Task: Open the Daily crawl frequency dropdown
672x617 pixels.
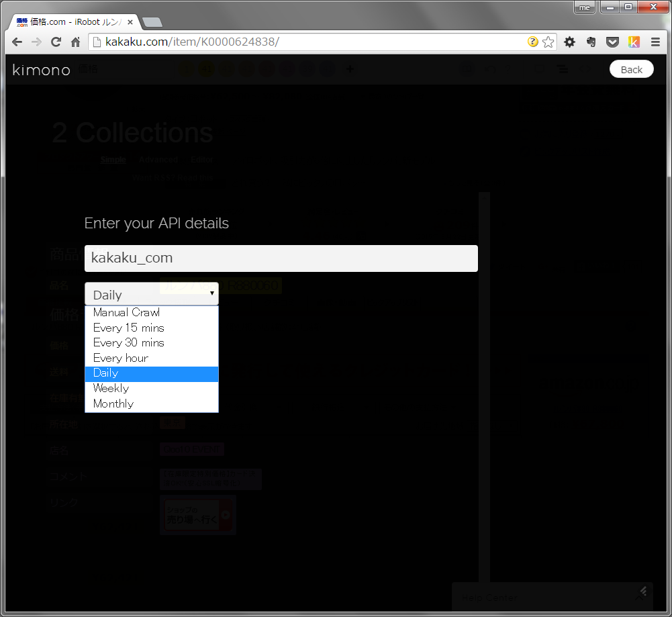Action: pos(152,294)
